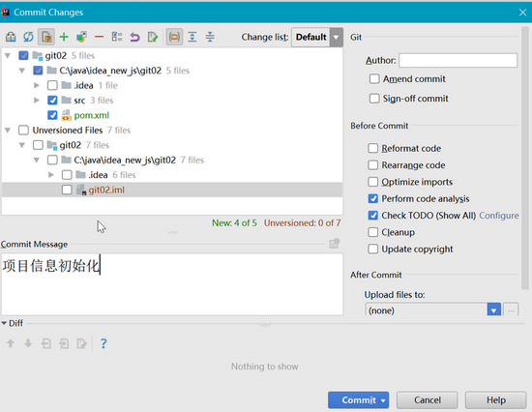Image resolution: width=532 pixels, height=412 pixels.
Task: Check the git02.iml unversioned file checkbox
Action: [x=67, y=190]
